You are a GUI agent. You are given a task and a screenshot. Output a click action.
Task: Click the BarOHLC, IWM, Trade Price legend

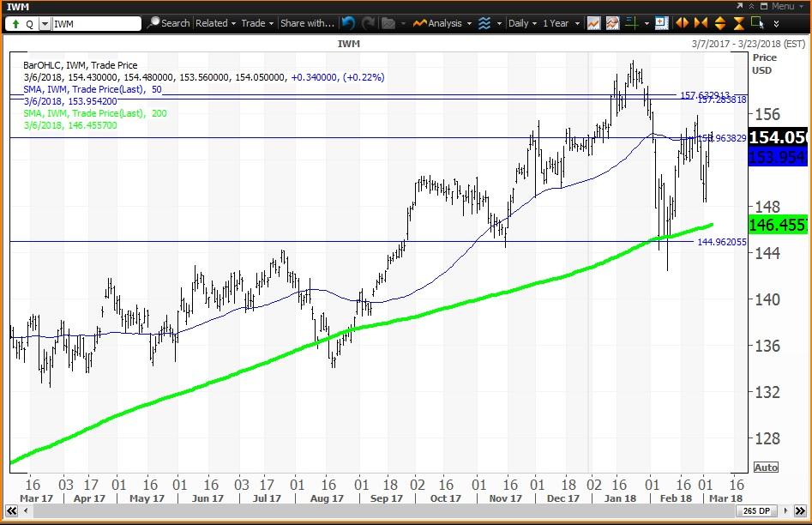(81, 65)
